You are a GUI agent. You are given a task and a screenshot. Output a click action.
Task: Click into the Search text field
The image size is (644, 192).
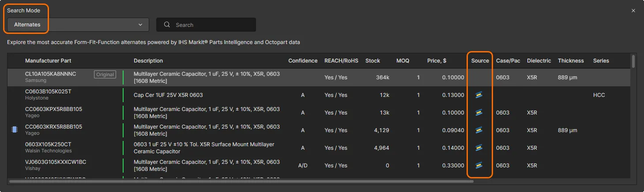[x=212, y=25]
